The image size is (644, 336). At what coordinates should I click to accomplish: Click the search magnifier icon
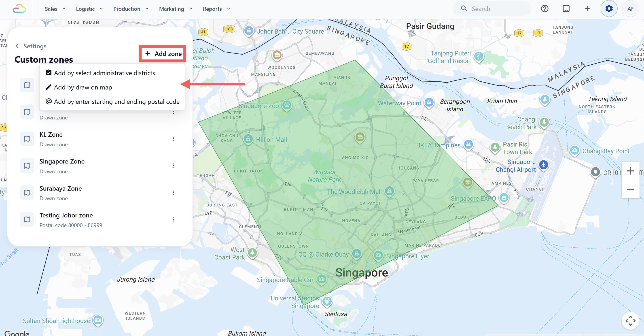464,9
